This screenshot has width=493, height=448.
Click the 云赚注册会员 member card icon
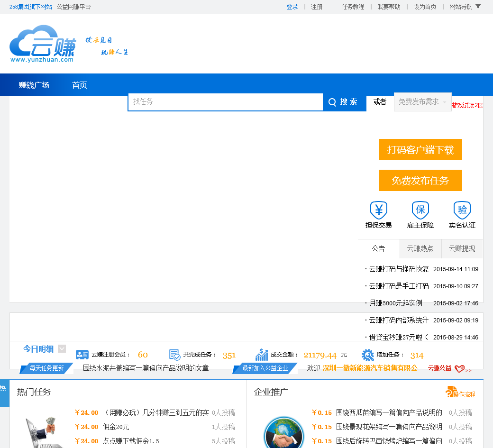(x=82, y=355)
